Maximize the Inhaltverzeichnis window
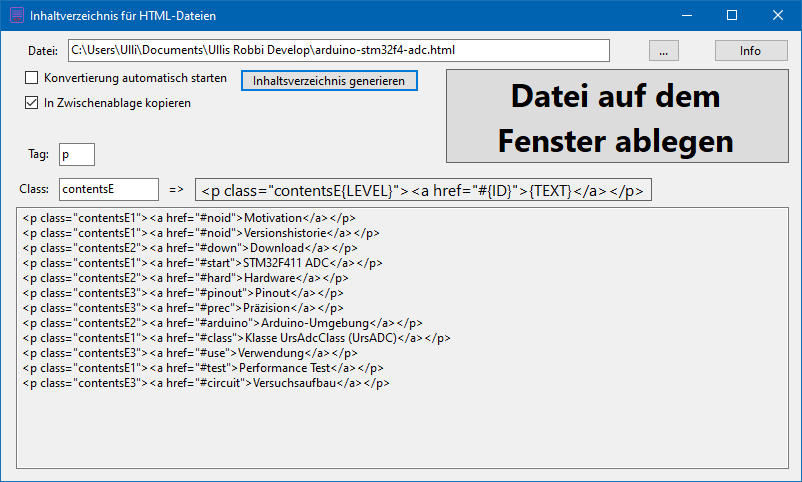The image size is (802, 482). [x=732, y=15]
